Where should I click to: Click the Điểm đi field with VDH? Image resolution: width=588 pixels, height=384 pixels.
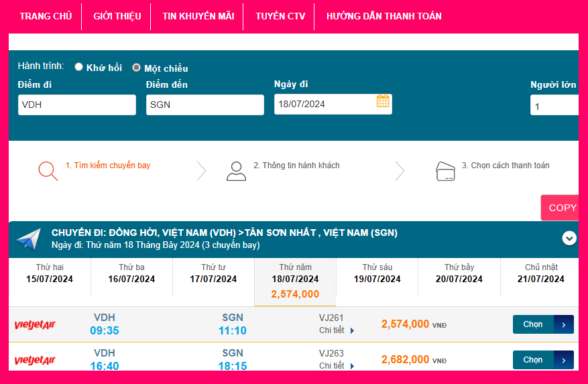pos(77,105)
